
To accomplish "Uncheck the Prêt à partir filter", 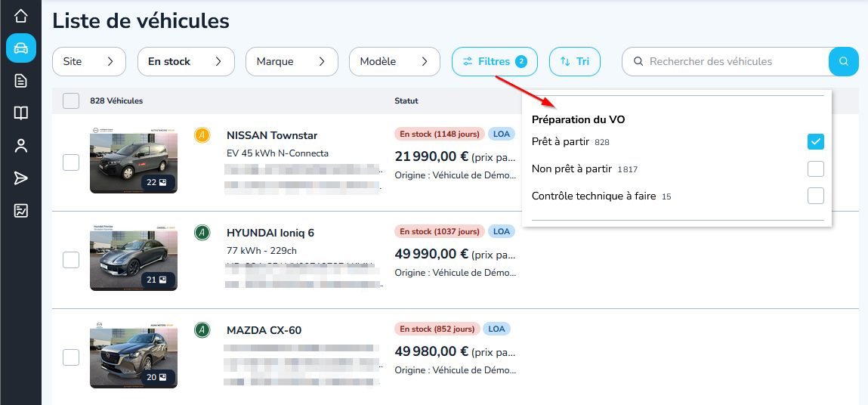I will pyautogui.click(x=815, y=142).
